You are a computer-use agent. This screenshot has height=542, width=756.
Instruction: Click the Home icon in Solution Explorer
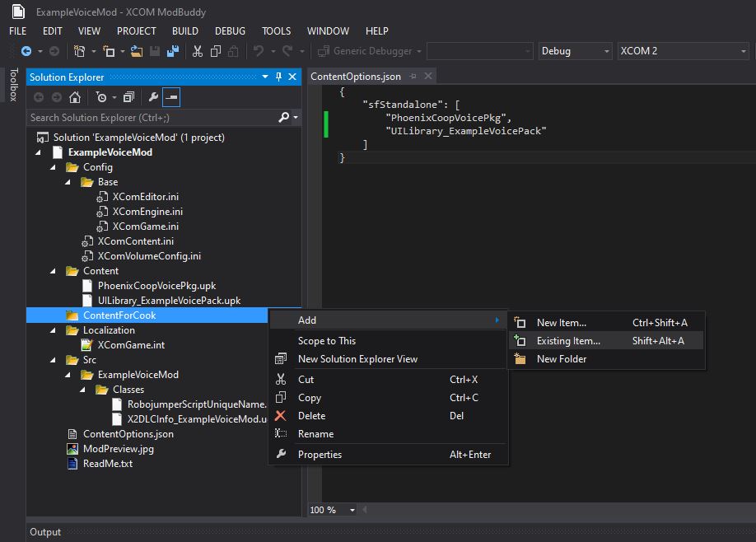75,97
